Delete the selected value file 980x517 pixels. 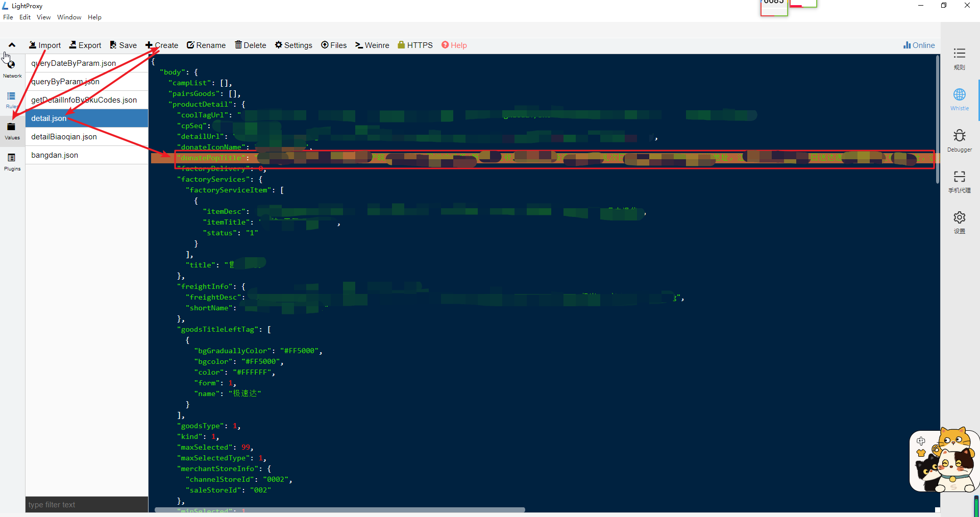(251, 45)
